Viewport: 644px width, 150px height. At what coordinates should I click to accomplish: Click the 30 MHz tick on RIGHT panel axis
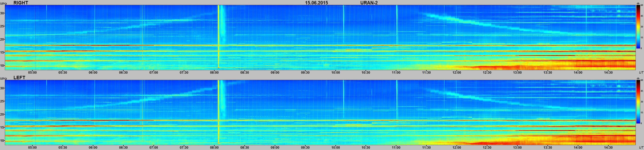coord(2,13)
